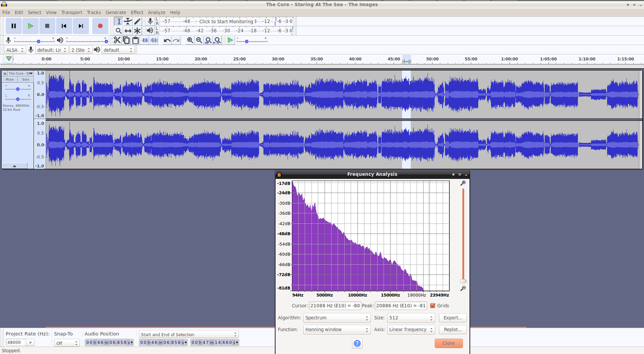644x354 pixels.
Task: Click the Undo arrow icon
Action: pos(167,40)
